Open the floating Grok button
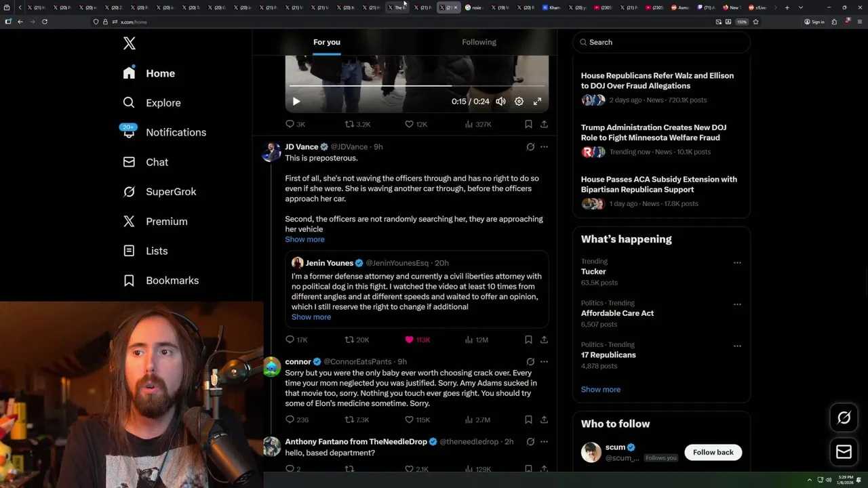The height and width of the screenshot is (488, 868). click(844, 418)
